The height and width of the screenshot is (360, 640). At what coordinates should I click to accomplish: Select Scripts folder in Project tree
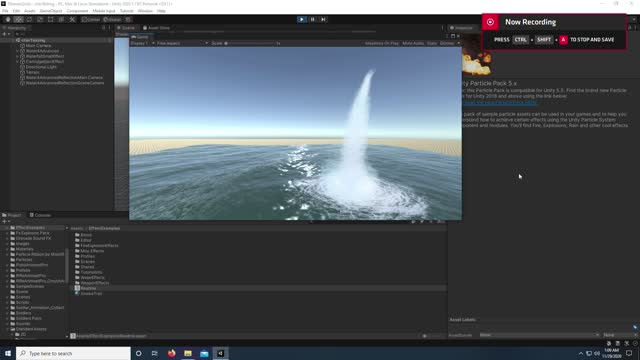22,302
